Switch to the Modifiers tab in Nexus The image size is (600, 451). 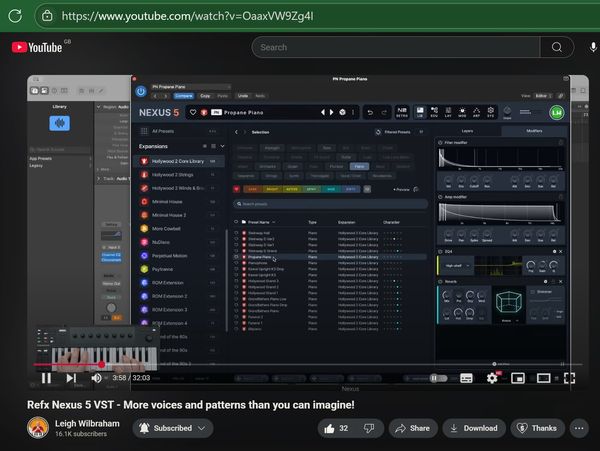tap(534, 131)
